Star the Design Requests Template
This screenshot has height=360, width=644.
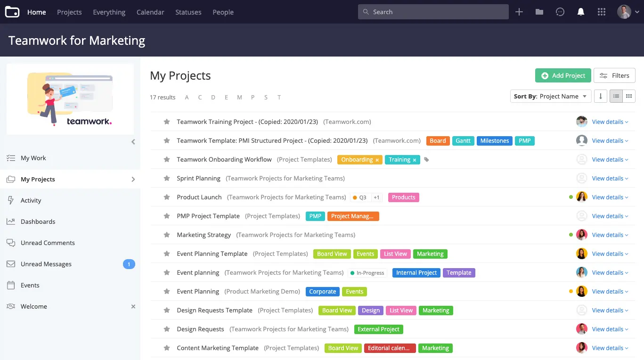[166, 310]
